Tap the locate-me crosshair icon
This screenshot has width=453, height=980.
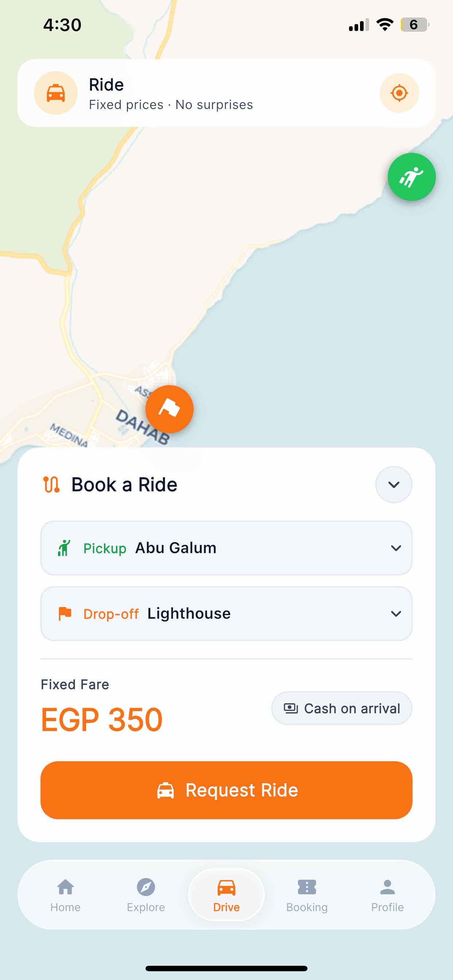coord(399,93)
